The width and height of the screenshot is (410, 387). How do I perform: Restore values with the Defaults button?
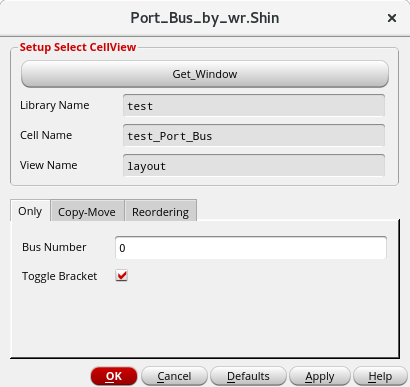pyautogui.click(x=248, y=376)
